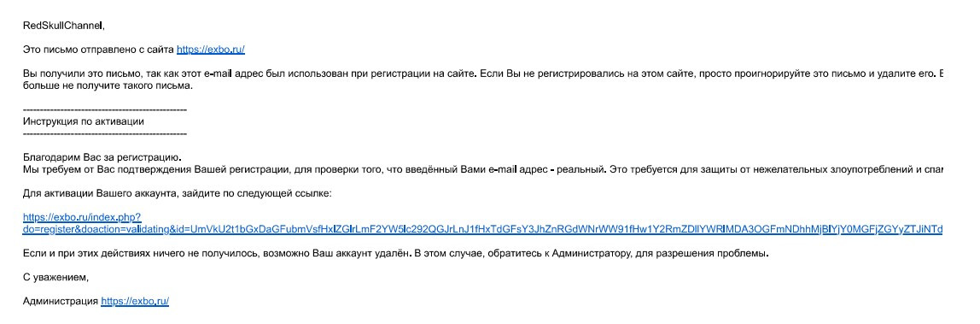The width and height of the screenshot is (980, 324).
Task: Click the 'больше не получите такого письма' line
Action: pyautogui.click(x=108, y=86)
